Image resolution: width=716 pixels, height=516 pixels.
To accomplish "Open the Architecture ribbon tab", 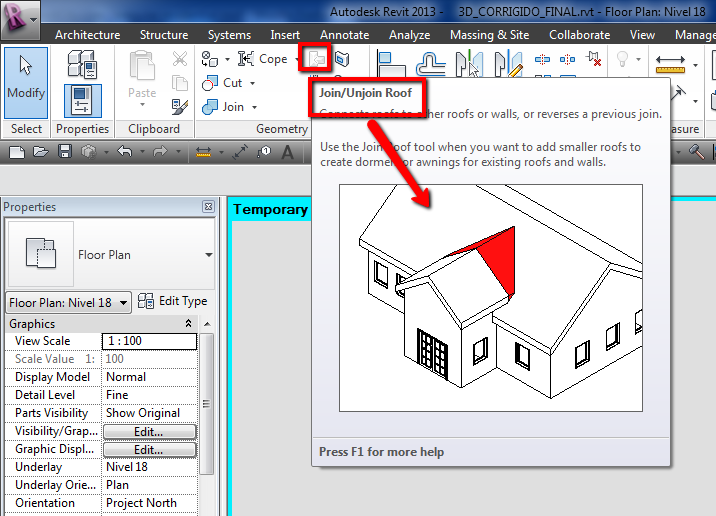I will 87,35.
